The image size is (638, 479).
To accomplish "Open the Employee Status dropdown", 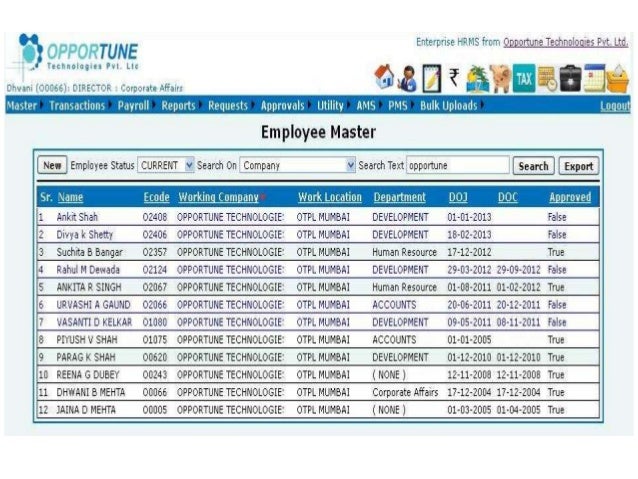I will point(166,166).
